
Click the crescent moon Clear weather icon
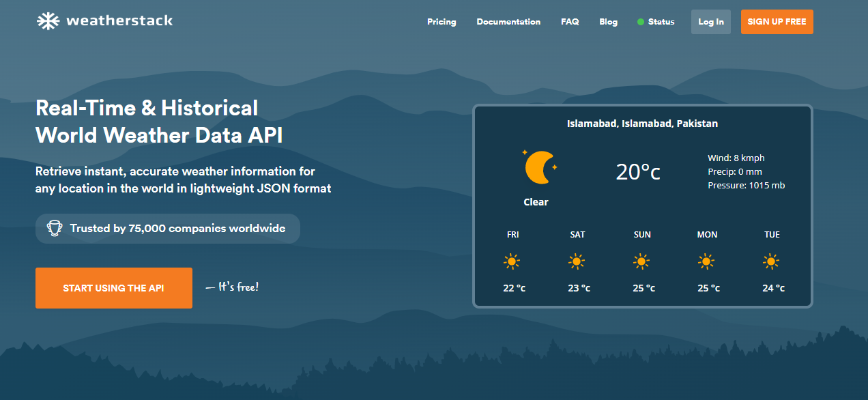coord(539,167)
